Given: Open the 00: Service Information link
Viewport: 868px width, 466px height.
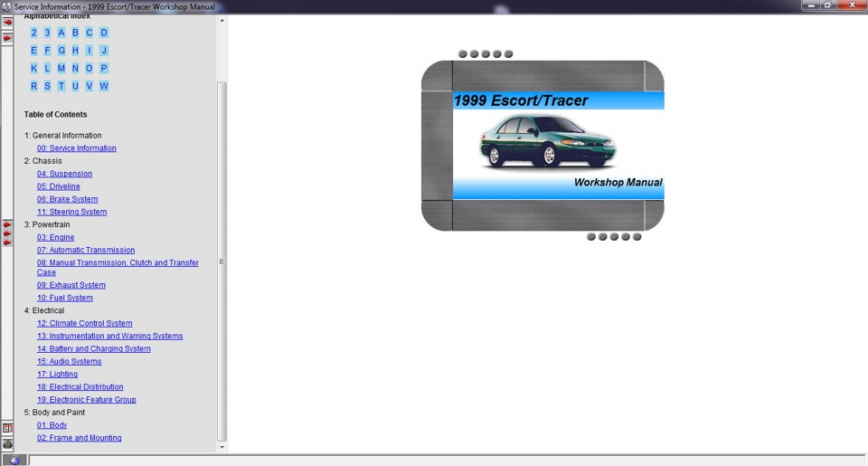Looking at the screenshot, I should pyautogui.click(x=76, y=148).
